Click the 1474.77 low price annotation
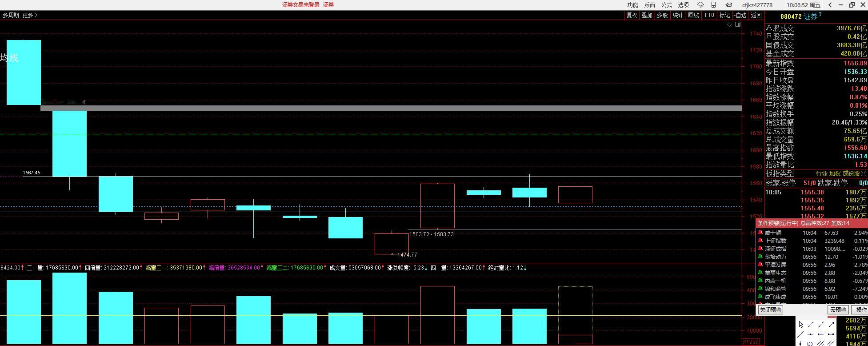Viewport: 868px width, 346px height. click(x=407, y=254)
